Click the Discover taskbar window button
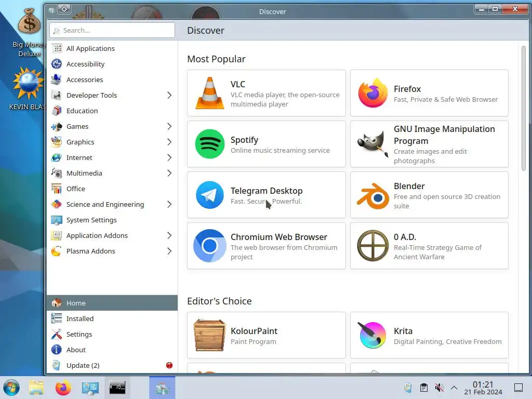Viewport: 532px width, 399px height. tap(162, 388)
